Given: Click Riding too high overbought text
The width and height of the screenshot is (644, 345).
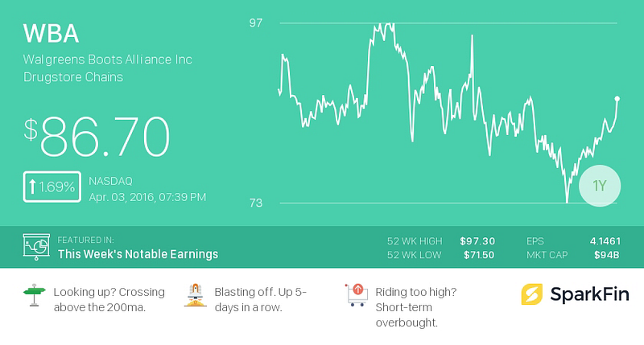Looking at the screenshot, I should (x=416, y=307).
